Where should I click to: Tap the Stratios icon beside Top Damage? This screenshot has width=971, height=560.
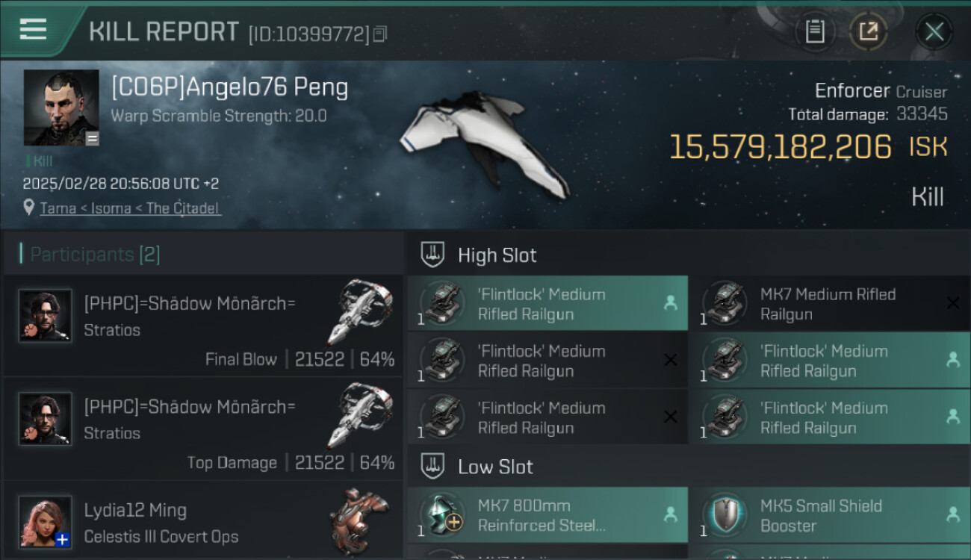(x=360, y=415)
